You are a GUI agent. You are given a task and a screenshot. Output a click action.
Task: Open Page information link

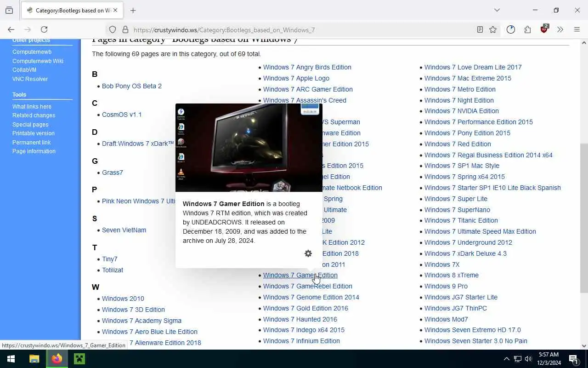click(34, 151)
